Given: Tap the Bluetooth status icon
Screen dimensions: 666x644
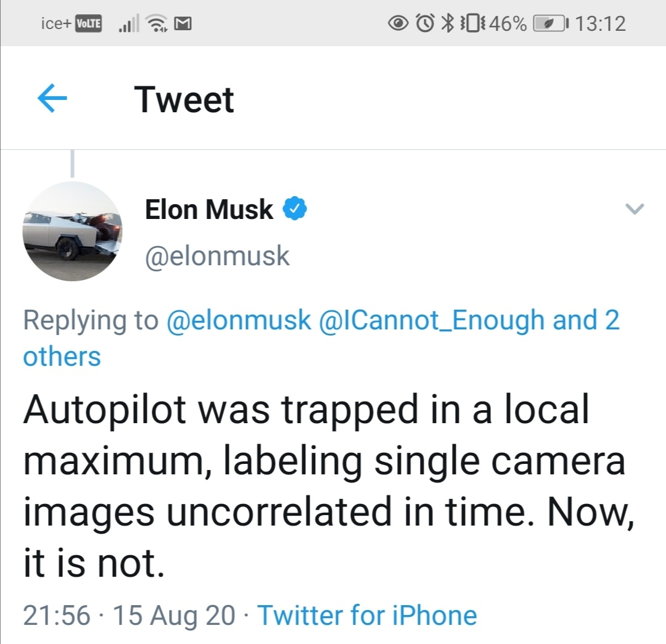Looking at the screenshot, I should (x=447, y=23).
